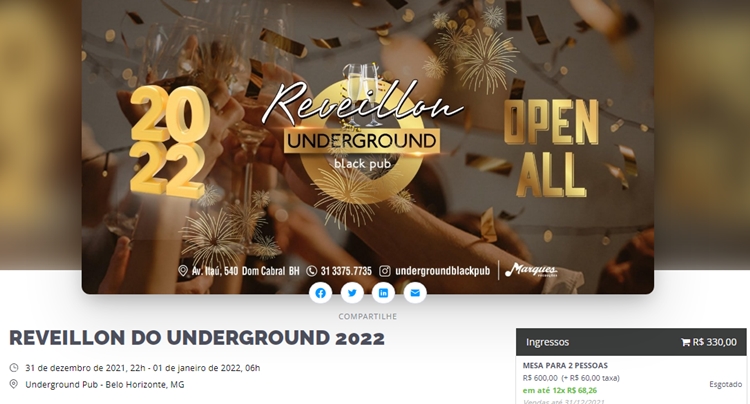
Task: Share the event on Facebook
Action: point(320,293)
